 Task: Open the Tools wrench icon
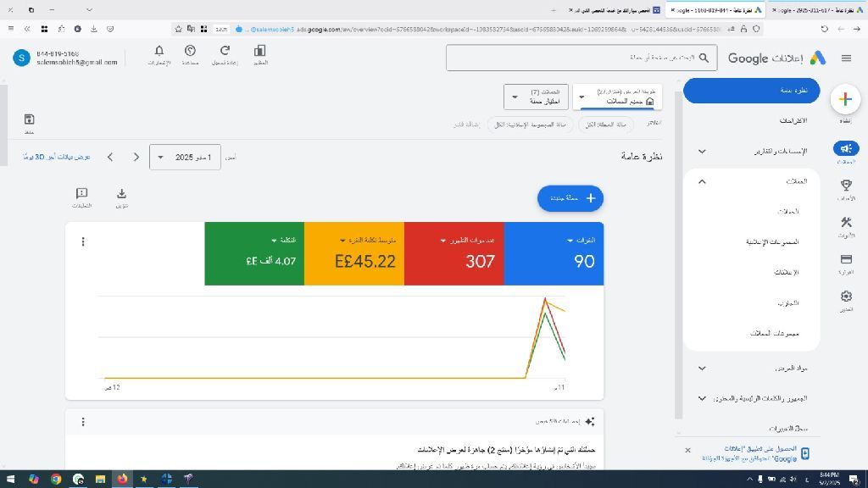click(845, 223)
